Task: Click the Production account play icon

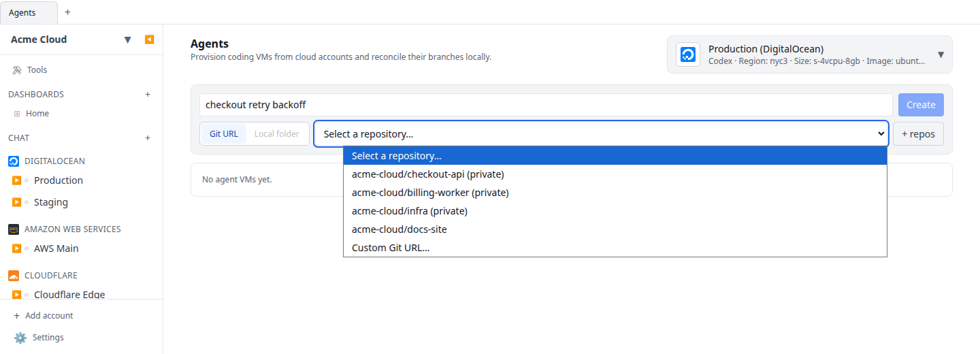Action: coord(17,180)
